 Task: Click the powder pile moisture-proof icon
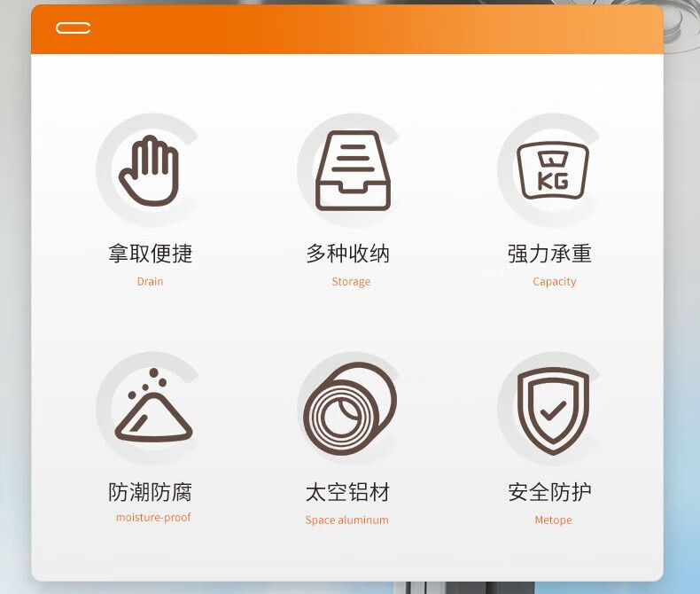pyautogui.click(x=153, y=405)
